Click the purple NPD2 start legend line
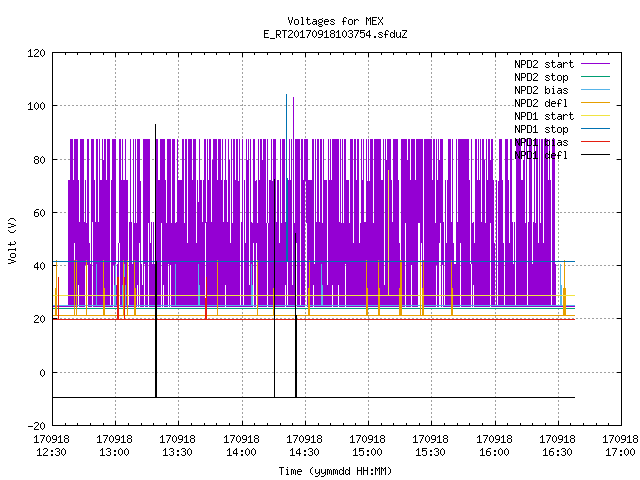640x480 pixels. (595, 64)
